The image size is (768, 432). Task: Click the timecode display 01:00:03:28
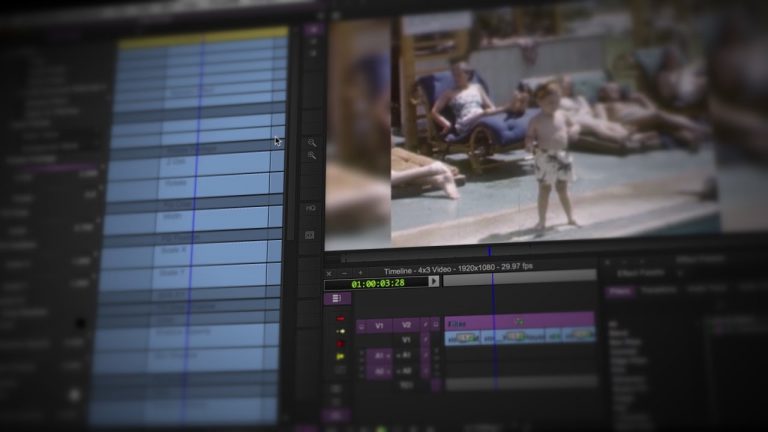coord(378,283)
